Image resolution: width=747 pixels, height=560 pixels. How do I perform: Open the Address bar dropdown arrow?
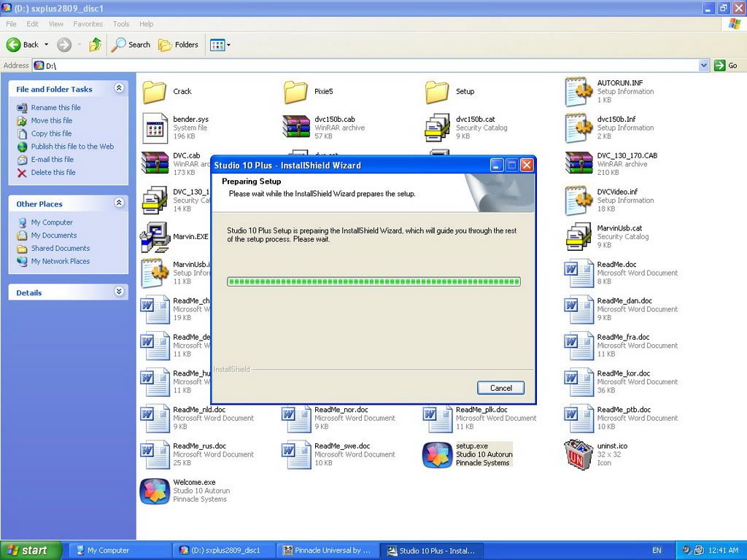tap(704, 65)
